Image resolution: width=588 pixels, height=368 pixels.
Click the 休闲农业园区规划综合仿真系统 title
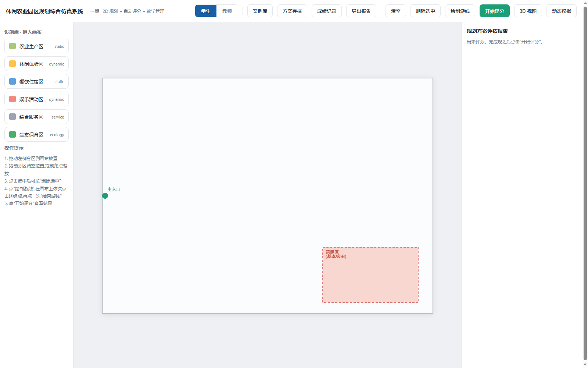point(44,11)
